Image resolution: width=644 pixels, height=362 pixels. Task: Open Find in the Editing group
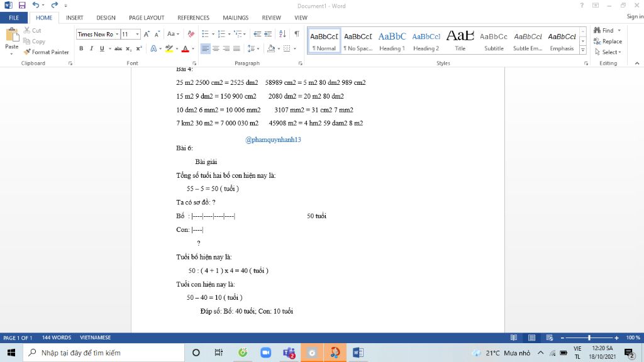click(604, 30)
